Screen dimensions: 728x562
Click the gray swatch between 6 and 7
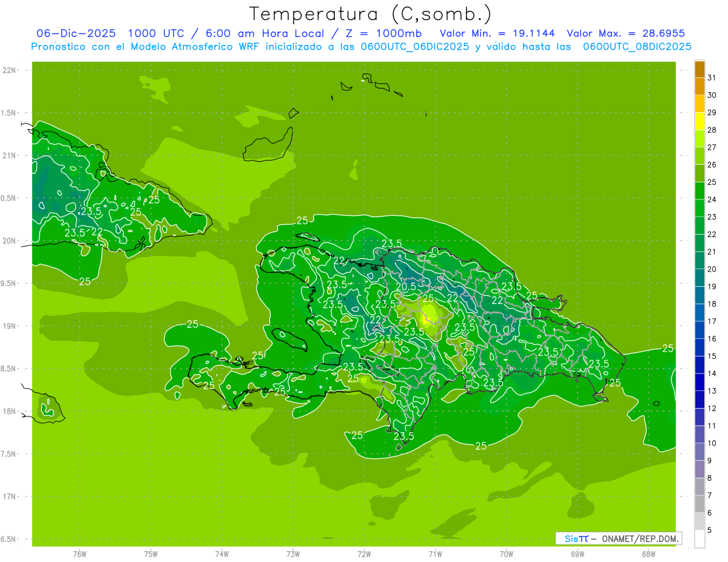[x=700, y=504]
